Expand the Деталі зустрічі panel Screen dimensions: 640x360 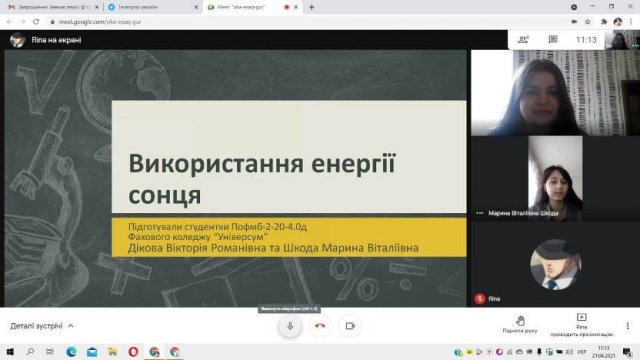click(42, 326)
